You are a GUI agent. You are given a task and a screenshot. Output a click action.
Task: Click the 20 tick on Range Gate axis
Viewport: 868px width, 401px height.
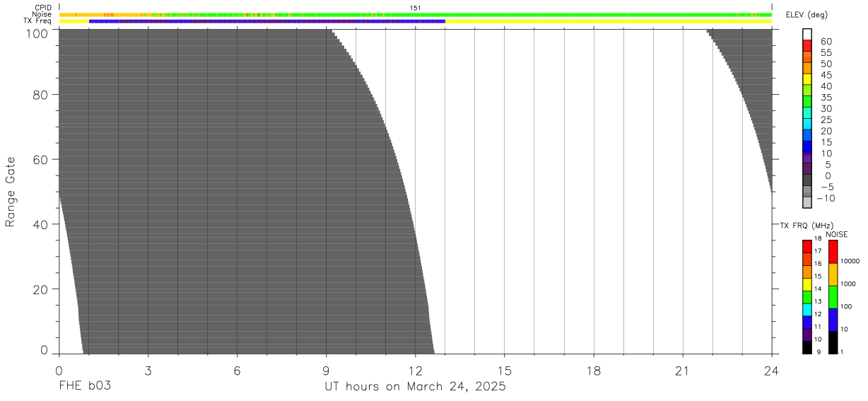click(x=41, y=290)
